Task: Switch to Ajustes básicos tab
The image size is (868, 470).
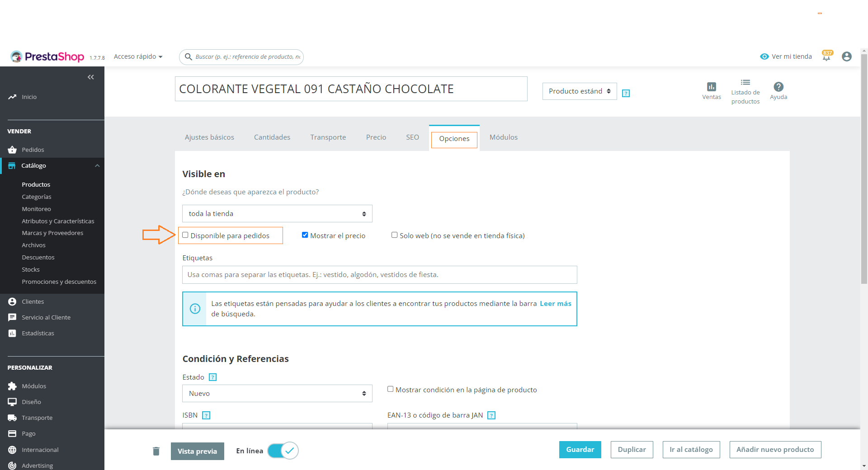Action: (209, 137)
